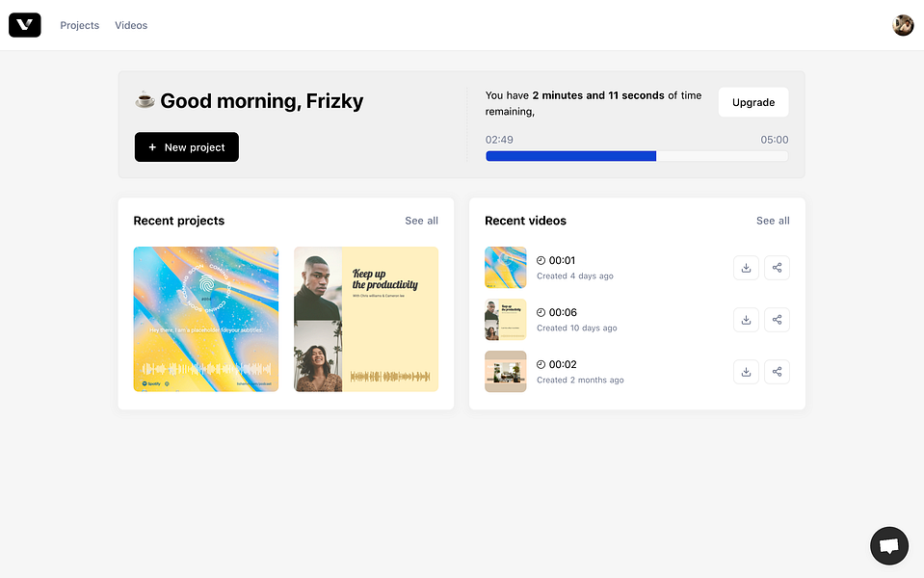
Task: Click the Recent videos heading
Action: pos(526,221)
